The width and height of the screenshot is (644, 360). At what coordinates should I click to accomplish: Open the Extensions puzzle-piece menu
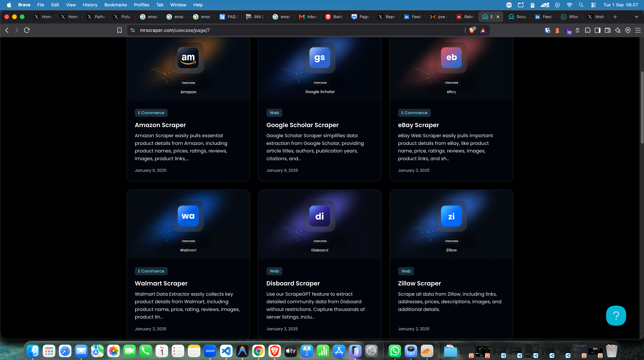click(587, 30)
